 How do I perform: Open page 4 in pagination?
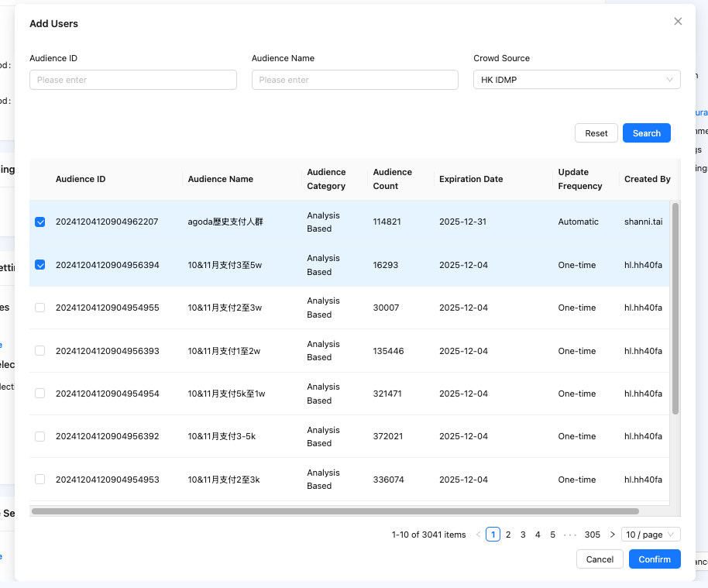click(x=538, y=535)
